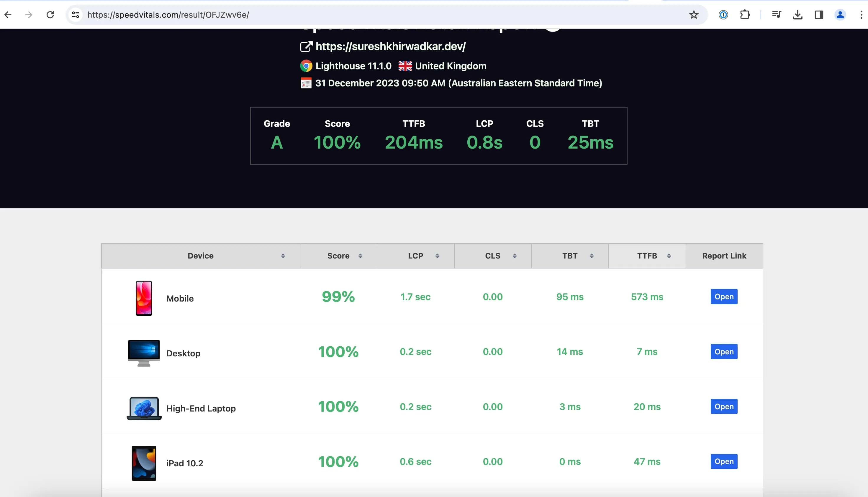Click the iPad 10.2 device thumbnail

144,463
